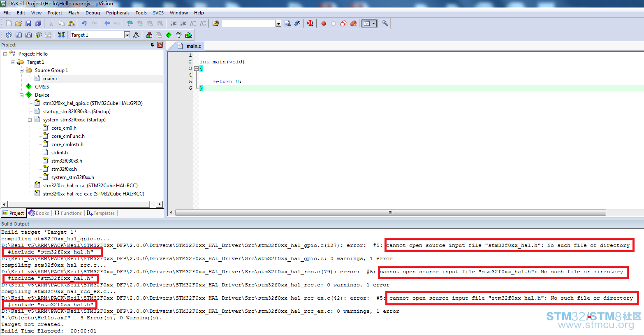The width and height of the screenshot is (644, 335).
Task: Save the current file using the floppy icon
Action: [x=28, y=23]
